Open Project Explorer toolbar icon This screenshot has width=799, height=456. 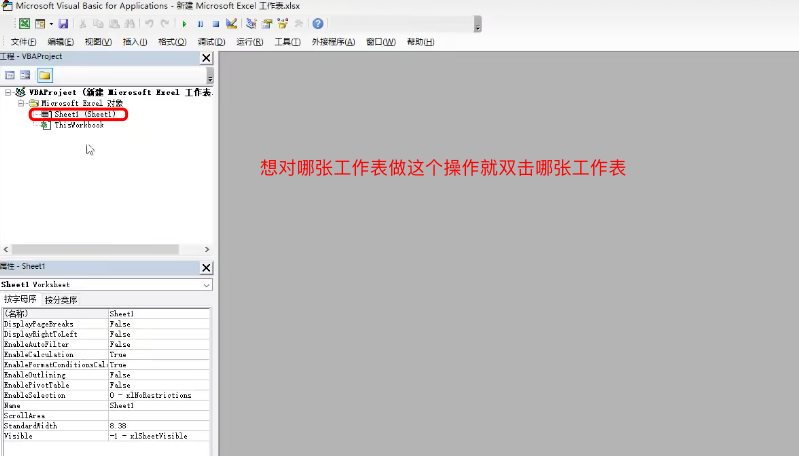[251, 23]
